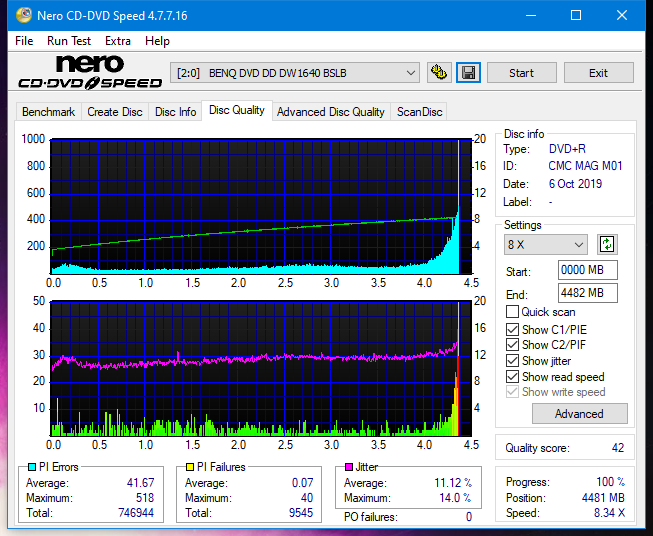Image resolution: width=653 pixels, height=536 pixels.
Task: Uncheck Show C1/PIE
Action: pos(512,329)
